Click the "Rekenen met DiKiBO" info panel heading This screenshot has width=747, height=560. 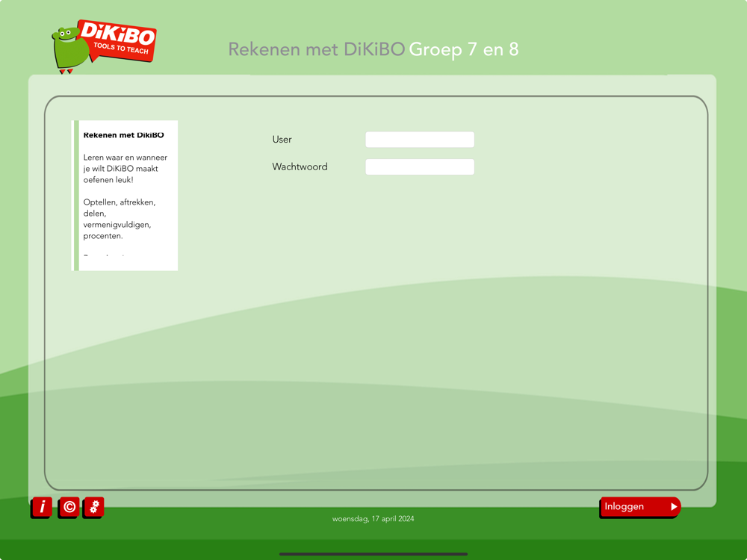123,135
